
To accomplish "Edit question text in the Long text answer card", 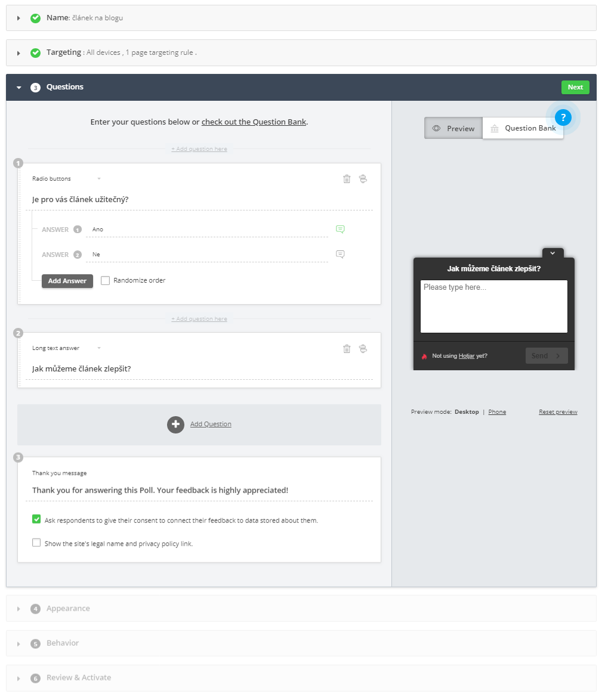I will [x=199, y=368].
